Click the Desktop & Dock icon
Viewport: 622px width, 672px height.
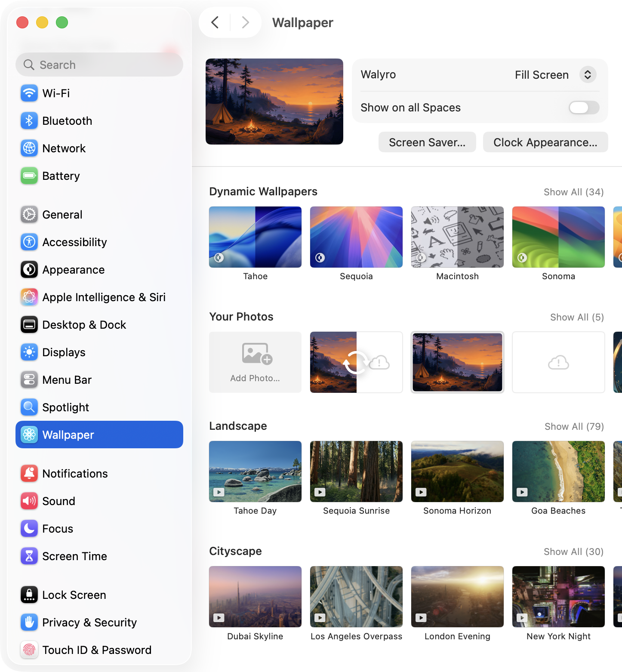pyautogui.click(x=29, y=324)
